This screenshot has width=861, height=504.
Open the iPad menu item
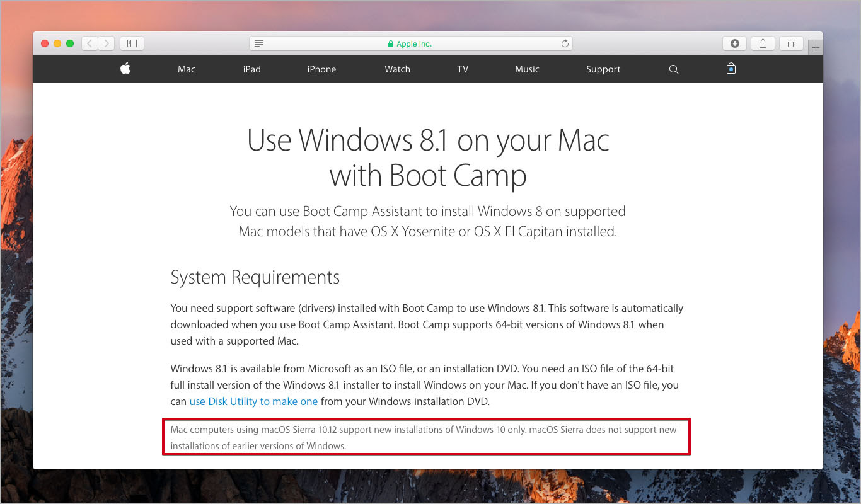(251, 69)
